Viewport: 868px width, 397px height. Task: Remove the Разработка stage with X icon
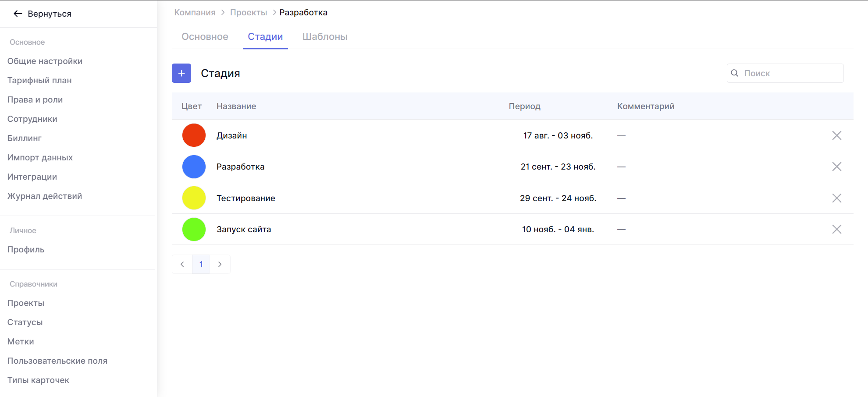836,167
